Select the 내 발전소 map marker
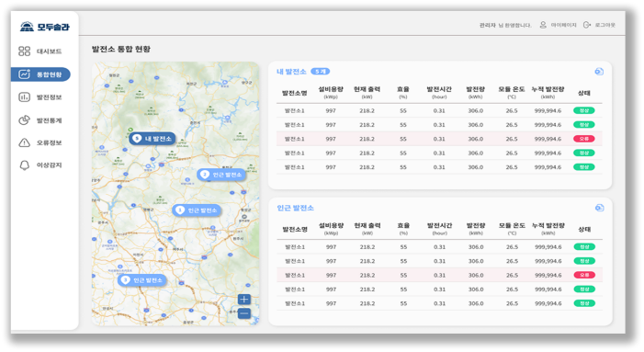Screen dimensions: 644x352 [153, 139]
